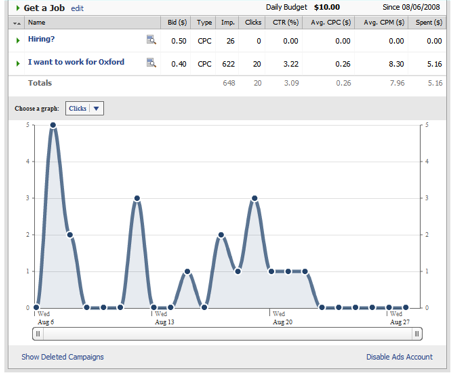
Task: Click Show Deleted Campaigns link
Action: click(63, 357)
